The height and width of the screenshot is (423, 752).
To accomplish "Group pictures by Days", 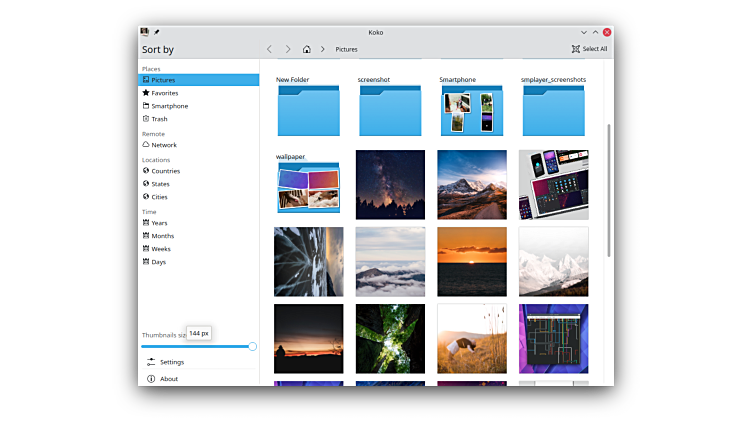I will pyautogui.click(x=158, y=262).
